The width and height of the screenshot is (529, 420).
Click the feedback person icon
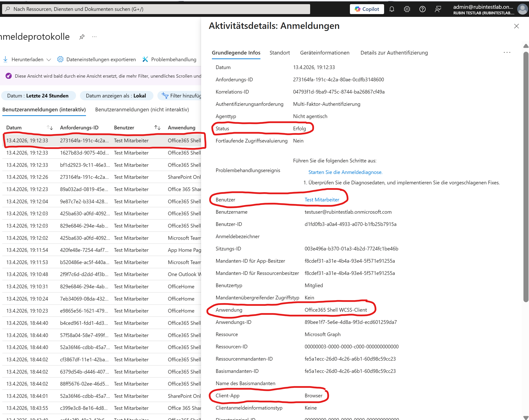[438, 9]
